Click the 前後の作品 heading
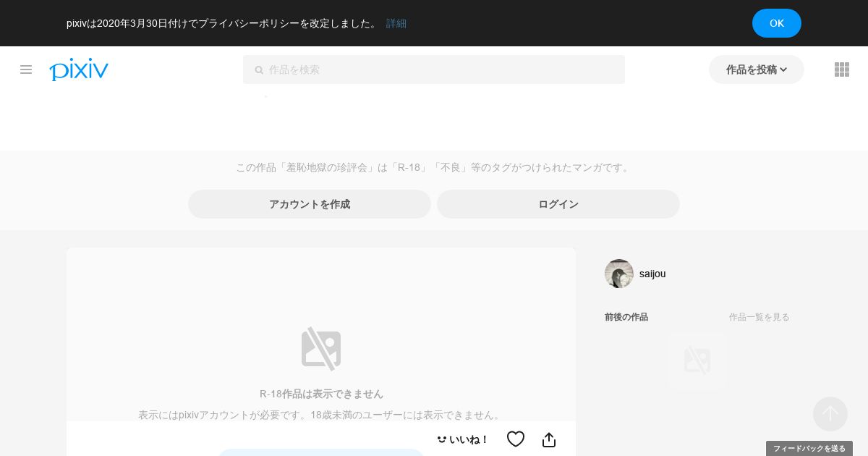Viewport: 868px width, 456px height. point(626,317)
